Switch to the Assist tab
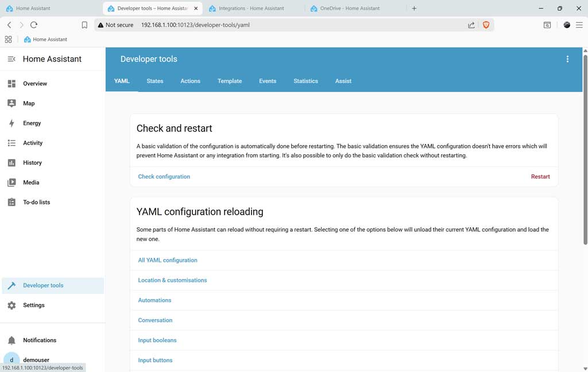588x372 pixels. click(343, 81)
